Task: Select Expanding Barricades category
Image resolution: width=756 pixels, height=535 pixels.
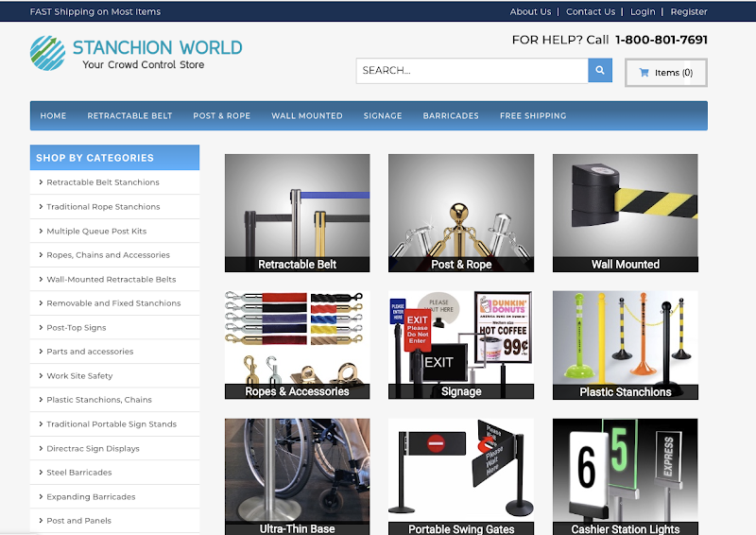Action: [x=114, y=496]
